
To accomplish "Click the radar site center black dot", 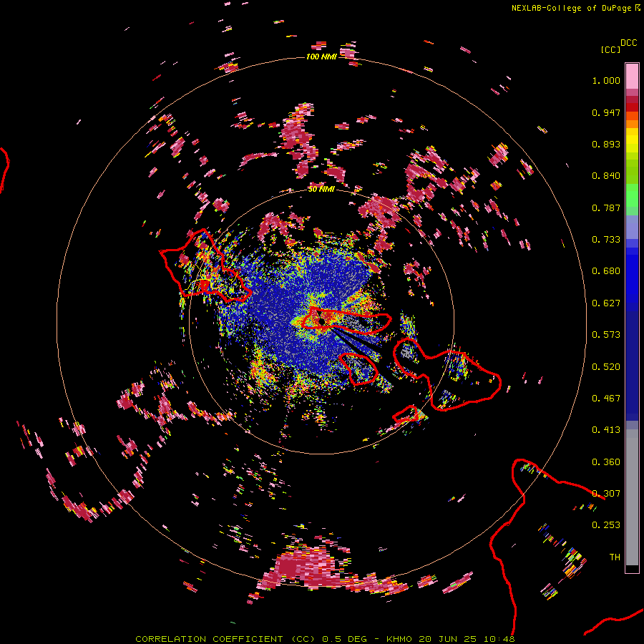I will (321, 321).
